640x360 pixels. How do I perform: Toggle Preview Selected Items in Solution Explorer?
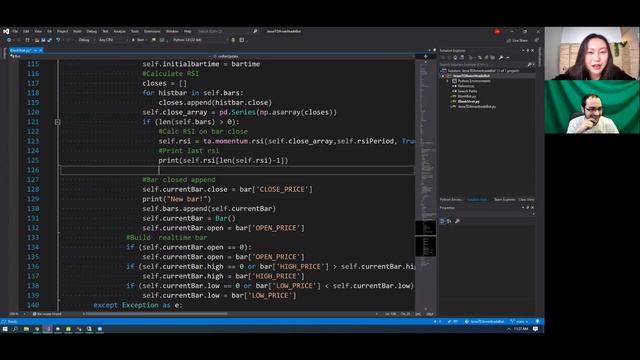(x=508, y=58)
